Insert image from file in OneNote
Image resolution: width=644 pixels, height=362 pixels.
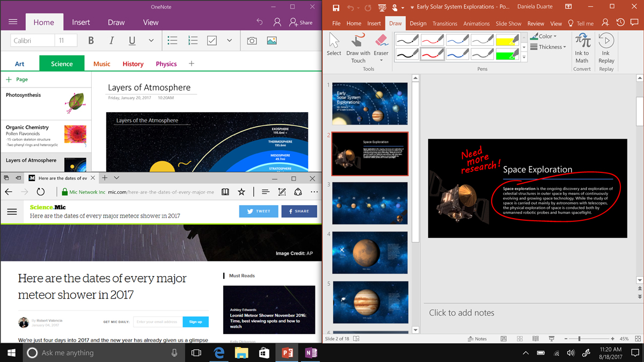coord(272,41)
